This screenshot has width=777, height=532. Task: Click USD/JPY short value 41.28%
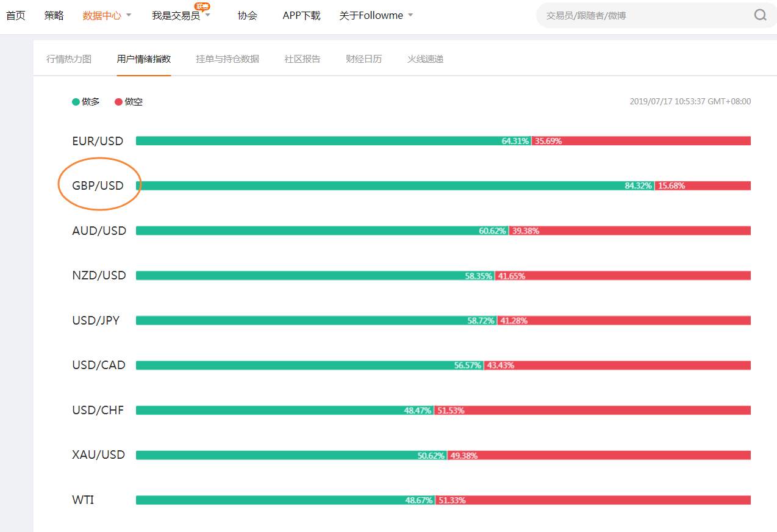(x=514, y=320)
